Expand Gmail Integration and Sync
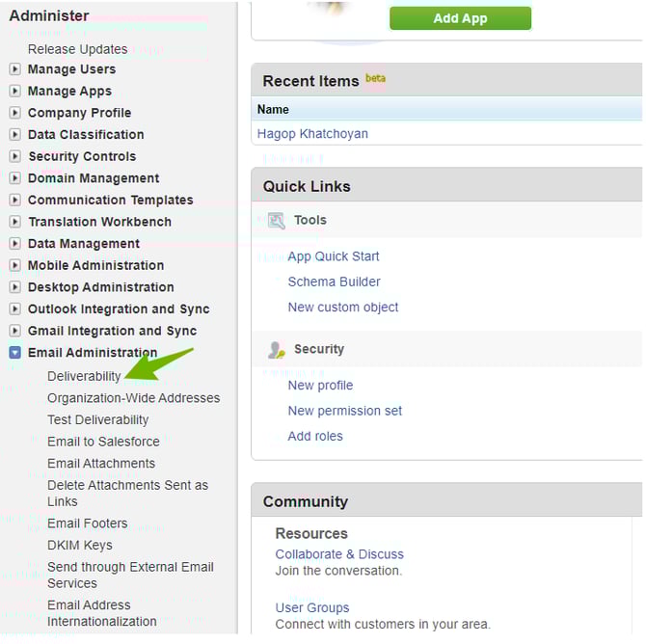 point(14,331)
